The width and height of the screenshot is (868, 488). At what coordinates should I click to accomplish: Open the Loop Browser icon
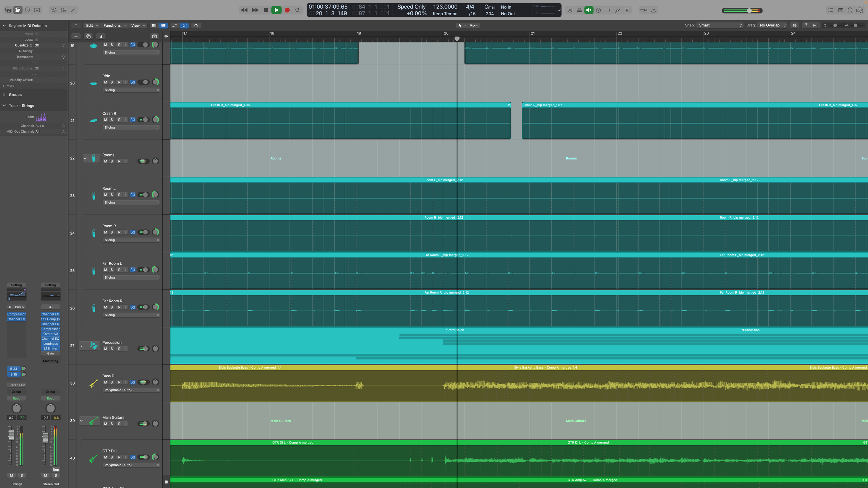849,10
